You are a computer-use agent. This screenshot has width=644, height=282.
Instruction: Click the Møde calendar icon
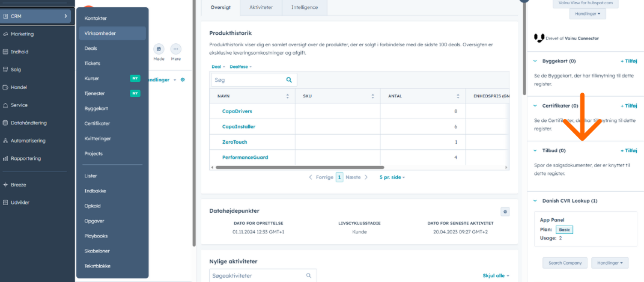coord(159,49)
